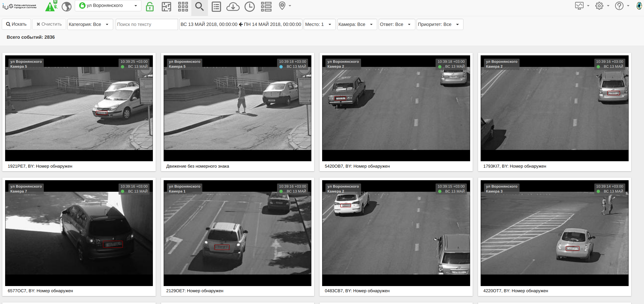The height and width of the screenshot is (304, 644).
Task: Open the 0483CB7 event thumbnail
Action: click(x=396, y=233)
